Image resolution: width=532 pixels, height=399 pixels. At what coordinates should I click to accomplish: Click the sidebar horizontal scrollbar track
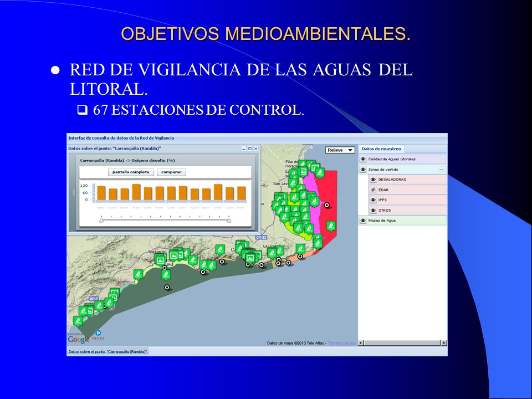pyautogui.click(x=402, y=342)
